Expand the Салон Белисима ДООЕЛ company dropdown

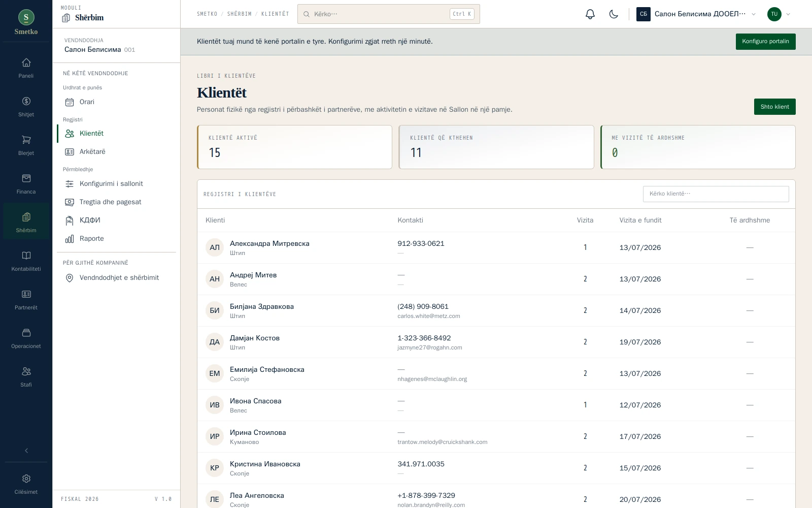(x=697, y=14)
